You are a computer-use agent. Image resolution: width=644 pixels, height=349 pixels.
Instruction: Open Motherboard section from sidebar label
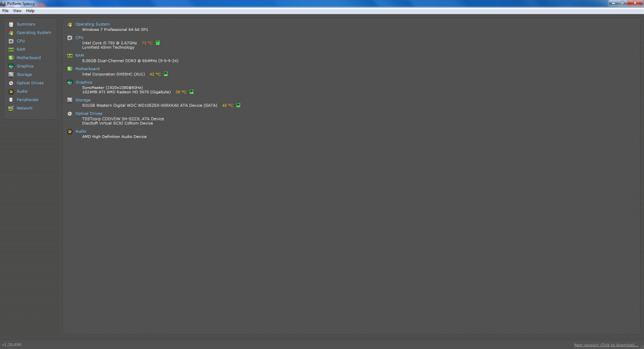pos(29,58)
